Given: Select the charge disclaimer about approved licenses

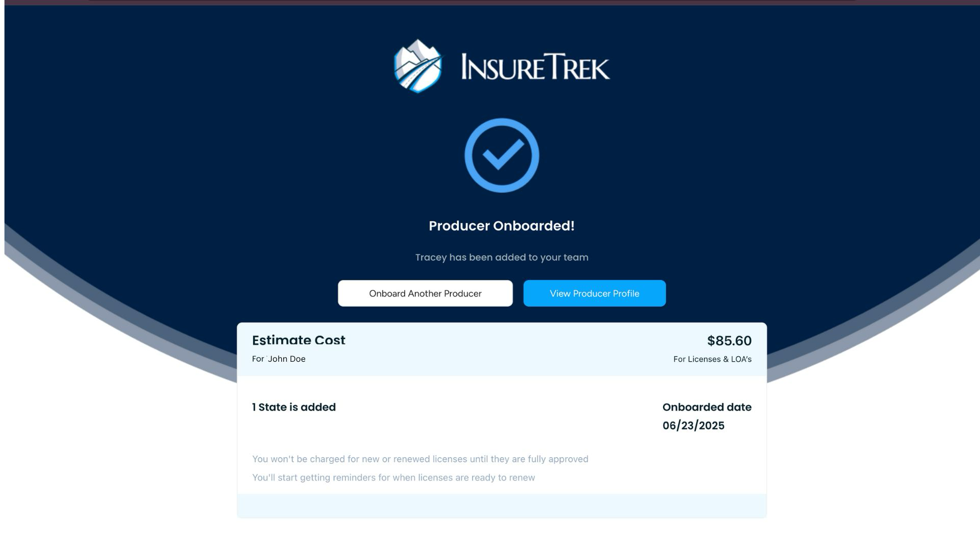Looking at the screenshot, I should [x=420, y=459].
